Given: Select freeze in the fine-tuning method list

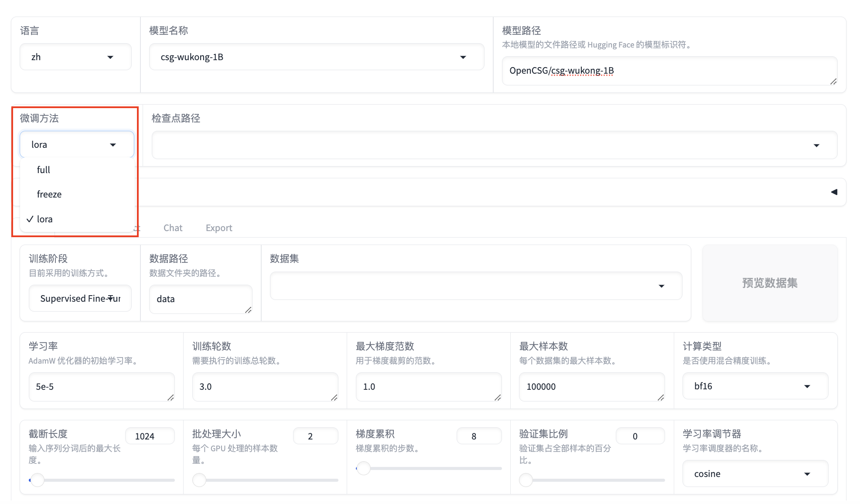Looking at the screenshot, I should (x=49, y=194).
